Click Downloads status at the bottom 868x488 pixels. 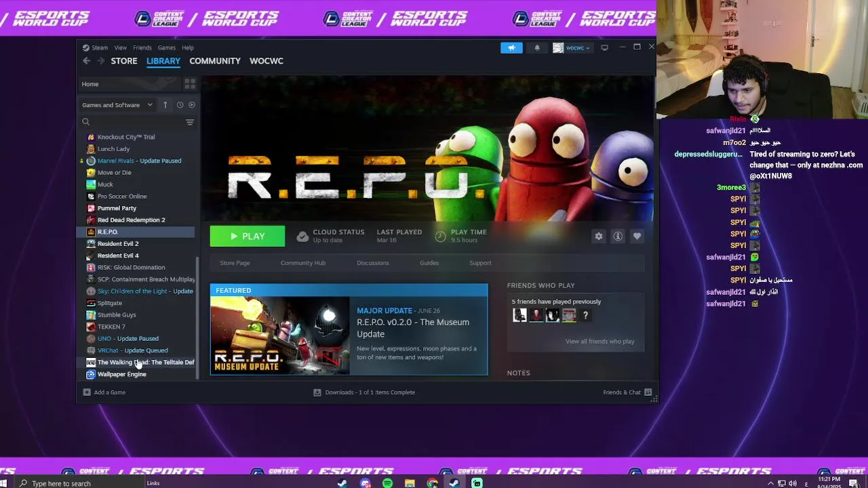364,392
